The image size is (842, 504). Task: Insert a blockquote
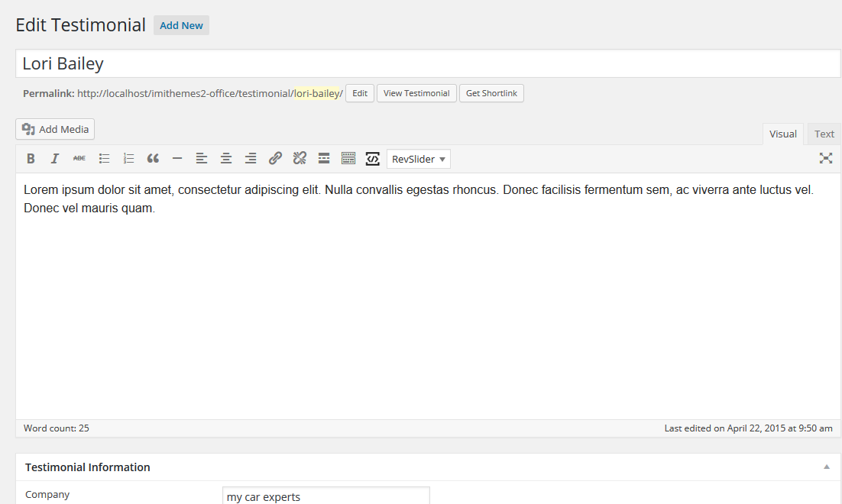pos(153,158)
